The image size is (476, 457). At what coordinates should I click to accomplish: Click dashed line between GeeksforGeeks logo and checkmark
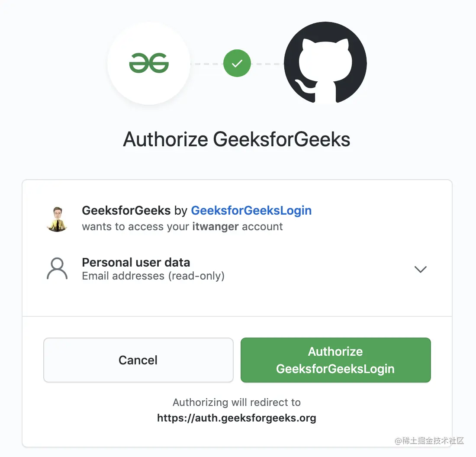click(x=207, y=64)
